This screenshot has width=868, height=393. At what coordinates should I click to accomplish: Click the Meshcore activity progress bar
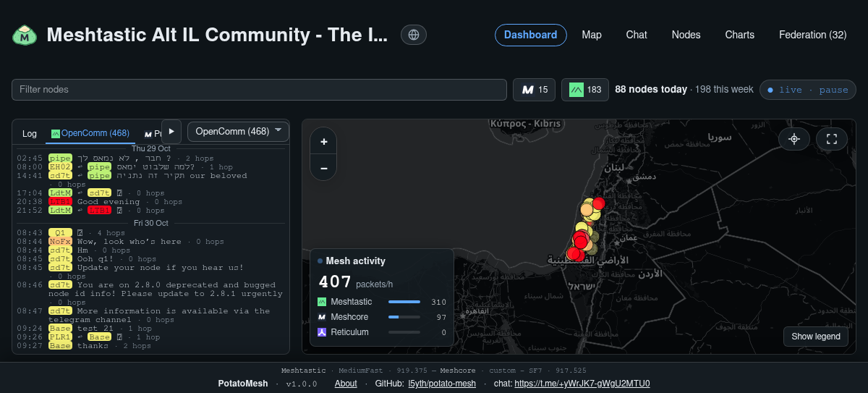coord(404,317)
